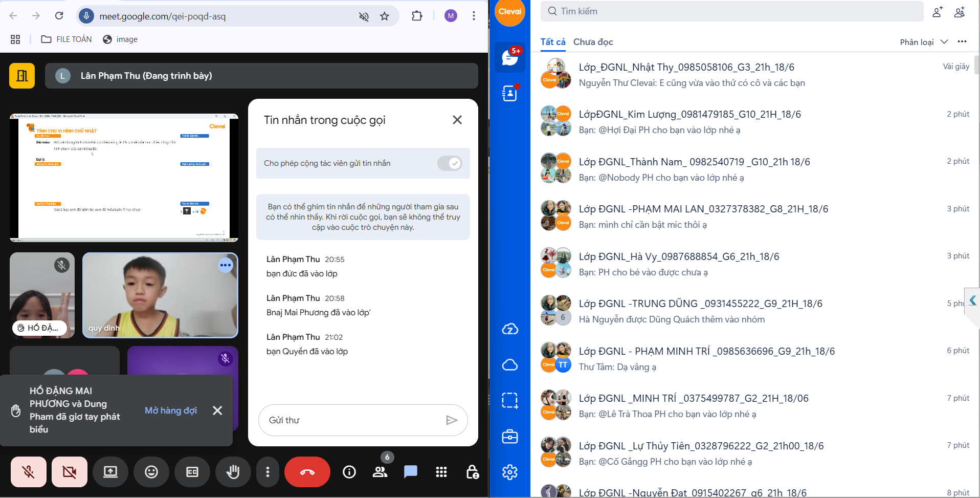Open the image bookmark
Viewport: 980px width, 498px height.
pyautogui.click(x=120, y=39)
